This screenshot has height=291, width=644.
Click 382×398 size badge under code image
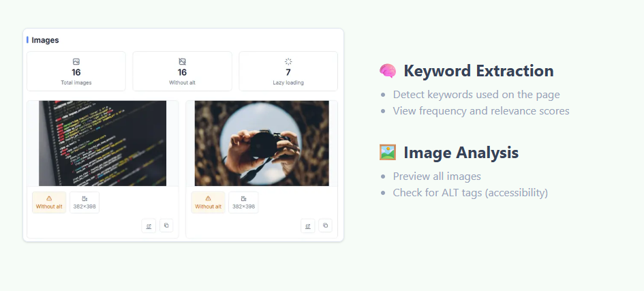click(x=85, y=202)
